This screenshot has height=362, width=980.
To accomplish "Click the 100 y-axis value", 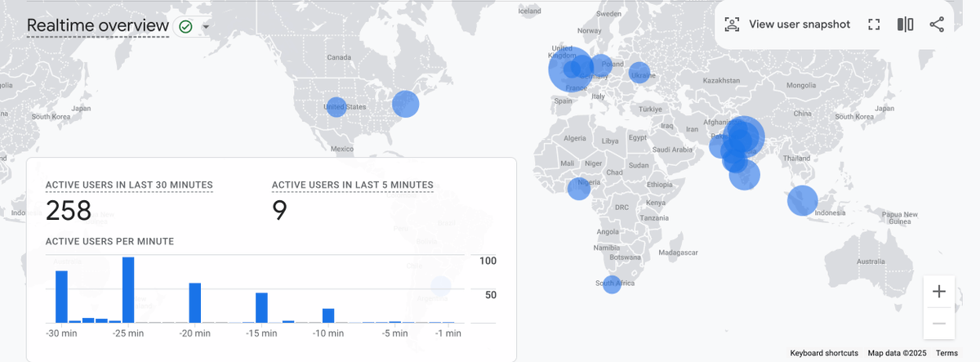I will click(x=488, y=261).
